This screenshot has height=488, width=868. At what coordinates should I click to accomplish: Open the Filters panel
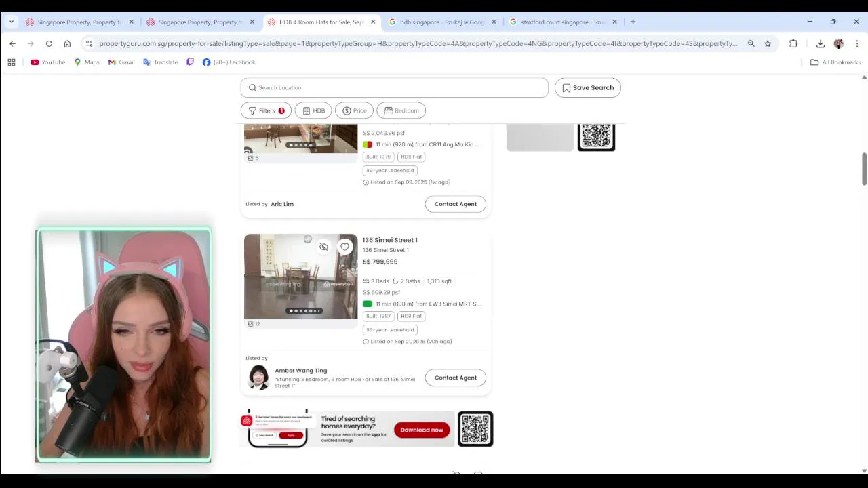pyautogui.click(x=266, y=110)
